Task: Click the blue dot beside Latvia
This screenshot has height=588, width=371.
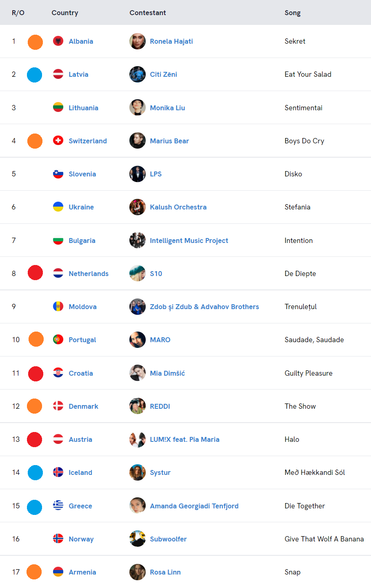Action: click(34, 75)
